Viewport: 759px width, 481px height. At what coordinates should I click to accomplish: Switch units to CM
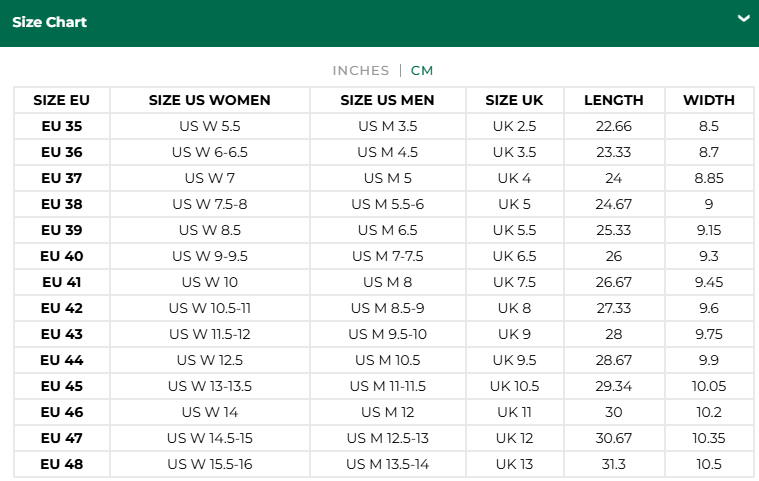coord(422,71)
